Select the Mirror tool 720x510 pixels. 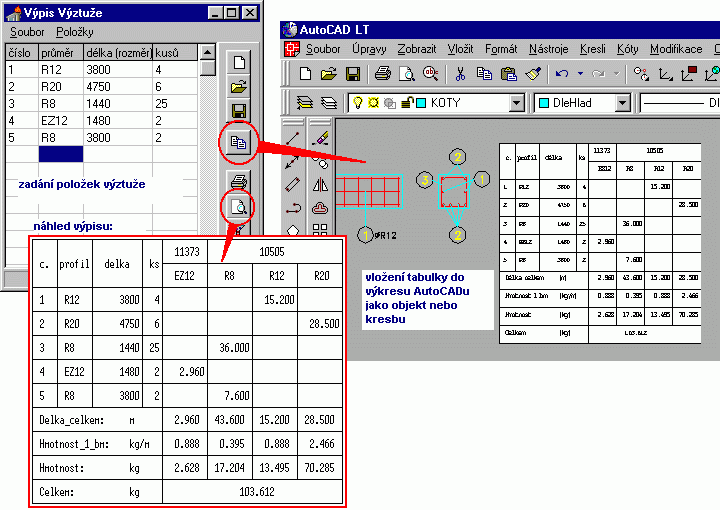pyautogui.click(x=320, y=185)
